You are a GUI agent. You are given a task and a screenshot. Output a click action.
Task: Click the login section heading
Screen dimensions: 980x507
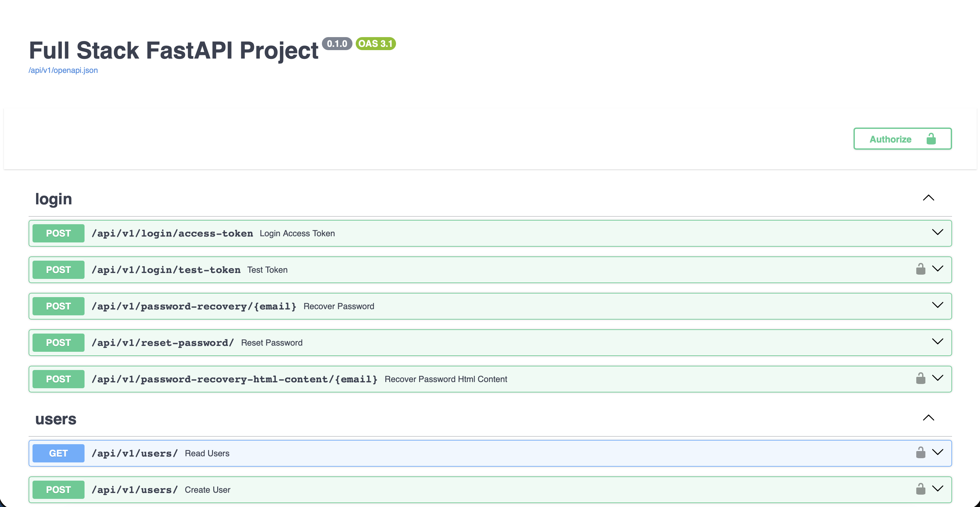tap(54, 199)
